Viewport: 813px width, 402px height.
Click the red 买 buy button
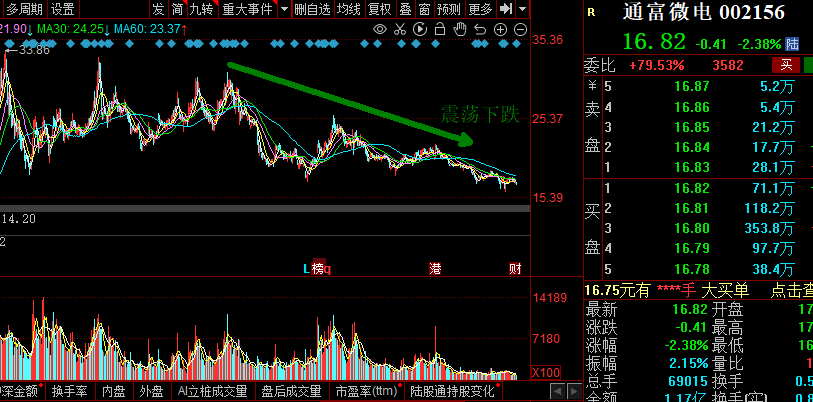click(786, 65)
